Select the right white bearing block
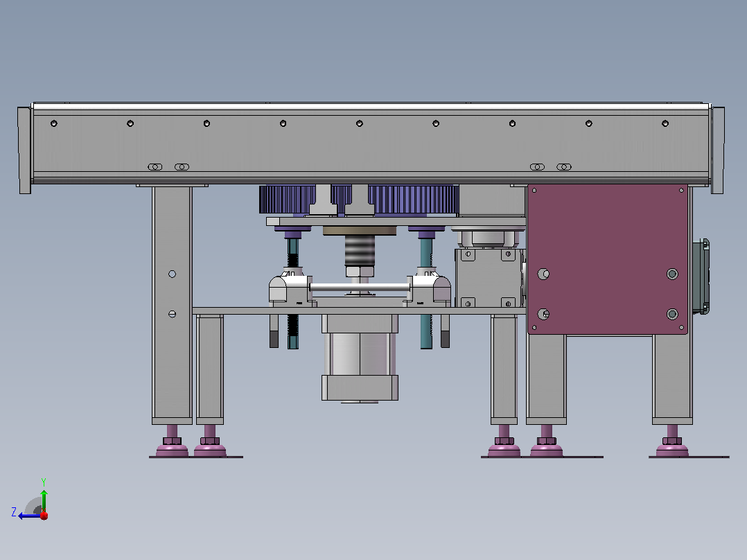 (x=429, y=288)
